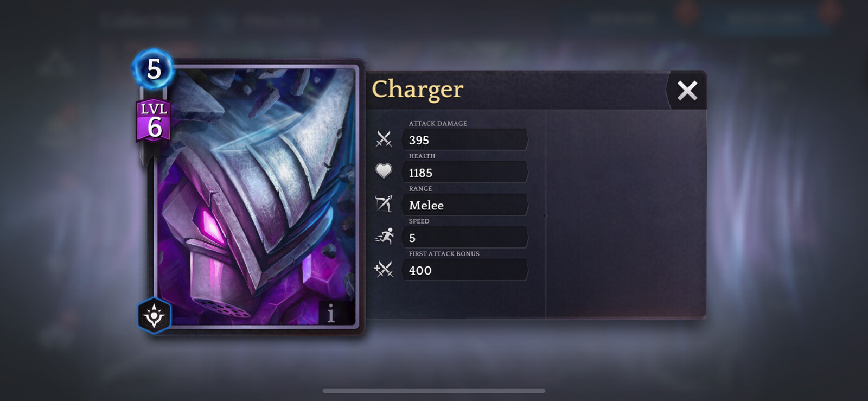Tap the Charger card artwork
This screenshot has height=401, width=868.
click(258, 195)
